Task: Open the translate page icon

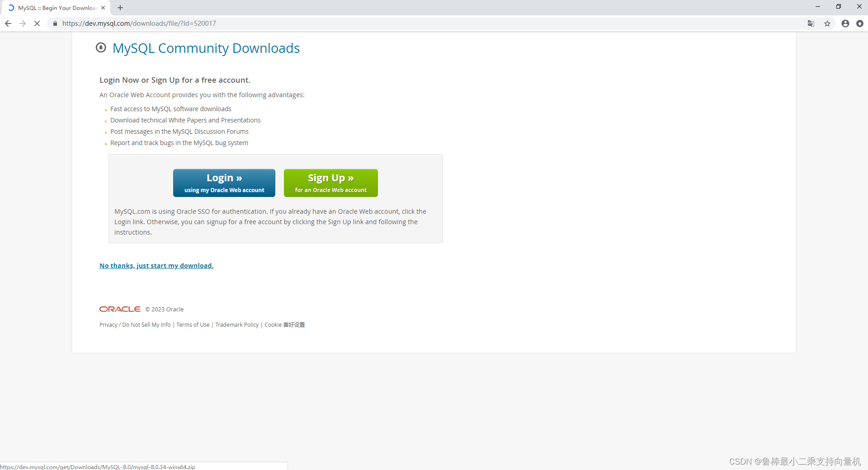Action: pyautogui.click(x=811, y=23)
